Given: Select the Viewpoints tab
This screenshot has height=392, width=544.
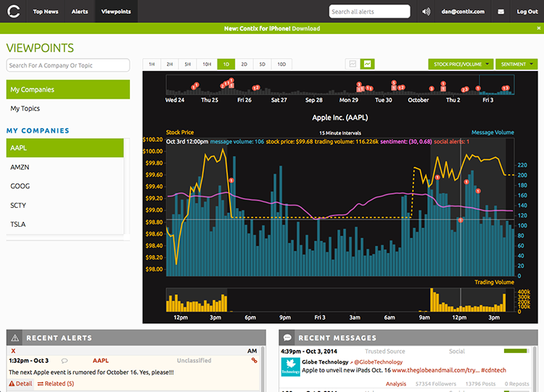Looking at the screenshot, I should tap(116, 12).
